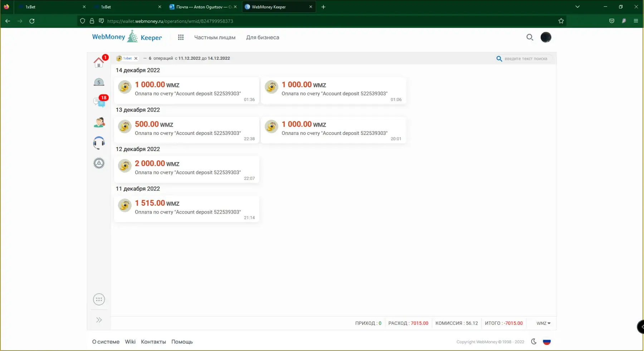Switch to the Почта Anton Ogurtsov tab
Screen dimensions: 644x351
pyautogui.click(x=202, y=7)
